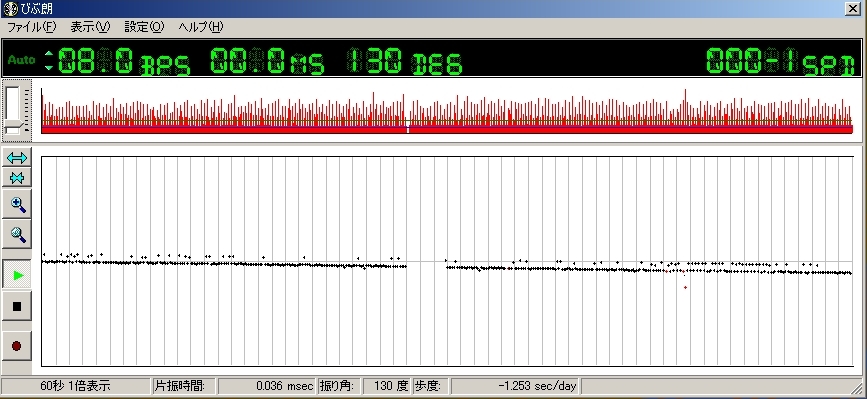Click the zoom in magnifier icon

tap(17, 204)
